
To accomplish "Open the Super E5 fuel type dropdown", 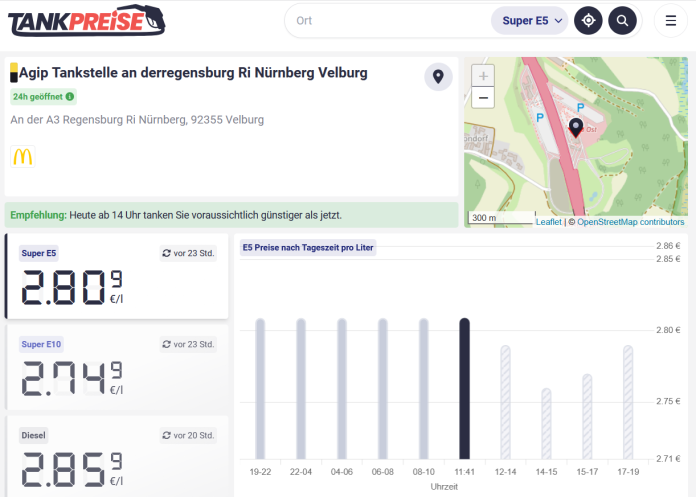I will tap(529, 20).
